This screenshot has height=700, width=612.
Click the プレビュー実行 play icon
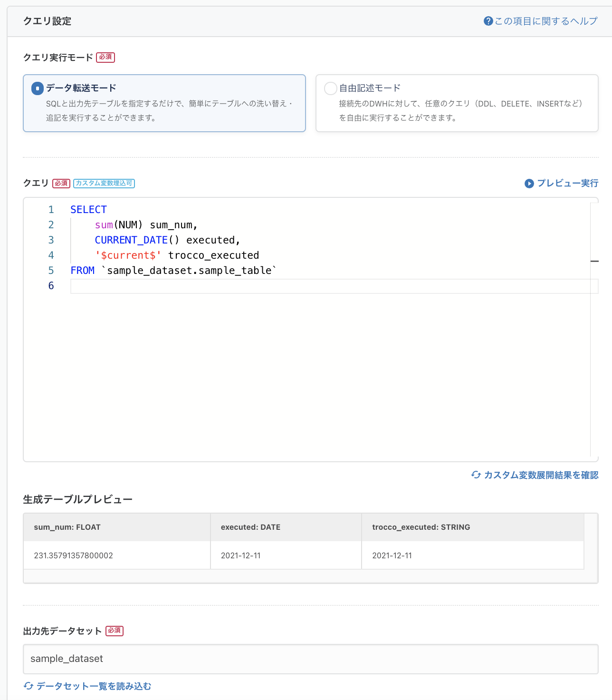[x=529, y=184]
